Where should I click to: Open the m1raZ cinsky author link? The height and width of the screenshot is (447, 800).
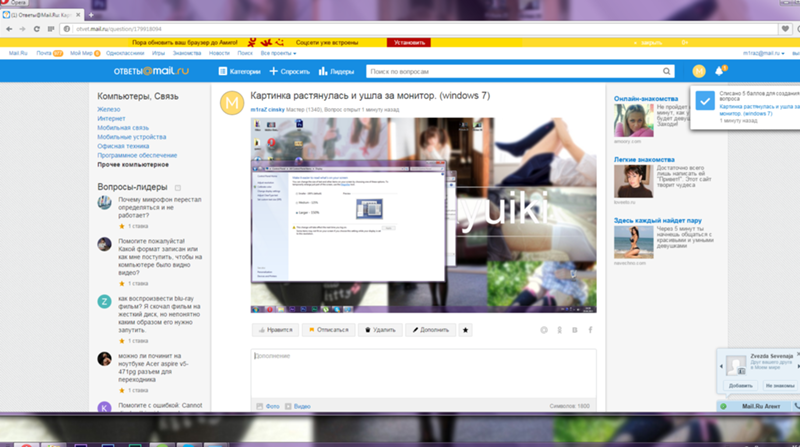(267, 110)
